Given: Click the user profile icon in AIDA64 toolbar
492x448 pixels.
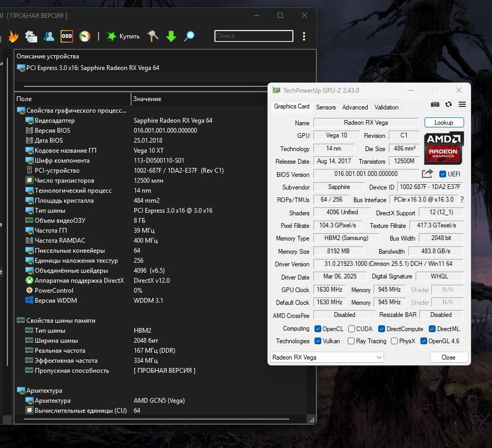Looking at the screenshot, I should tap(48, 36).
